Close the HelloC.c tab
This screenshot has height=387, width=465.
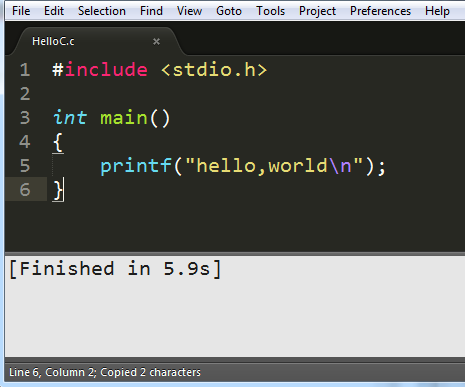point(156,41)
